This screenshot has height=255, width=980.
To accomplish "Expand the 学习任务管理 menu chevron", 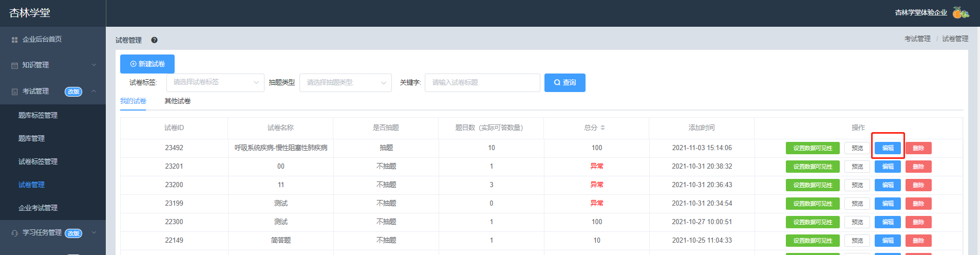I will pos(94,232).
